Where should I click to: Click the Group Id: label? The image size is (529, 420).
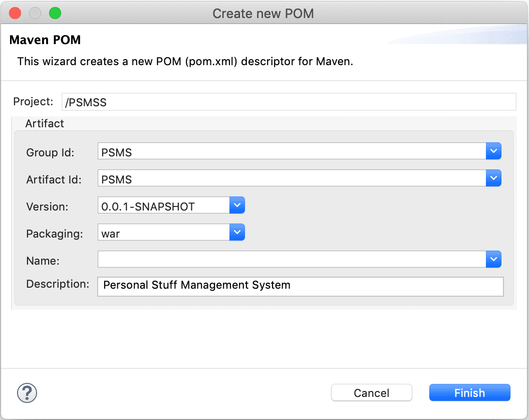coord(50,152)
